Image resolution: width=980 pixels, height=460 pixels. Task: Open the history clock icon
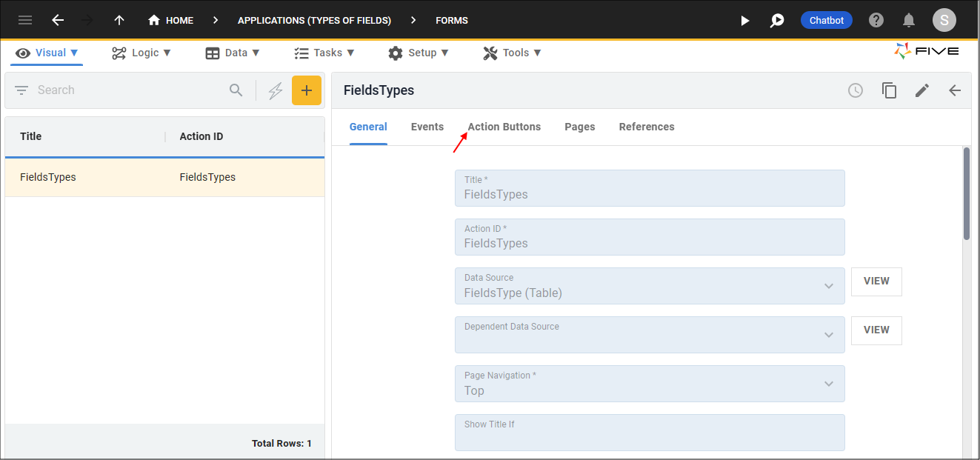pyautogui.click(x=856, y=90)
